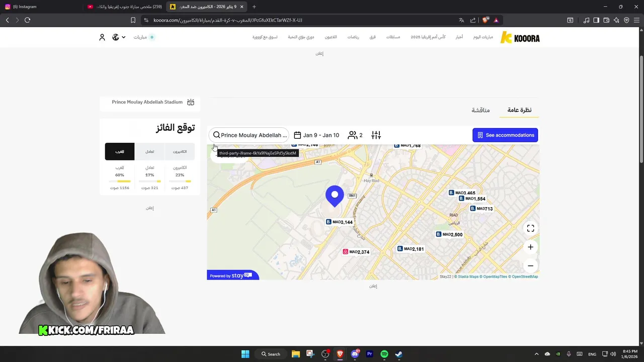Open a new browser tab
Image resolution: width=644 pixels, height=362 pixels.
pos(254,7)
